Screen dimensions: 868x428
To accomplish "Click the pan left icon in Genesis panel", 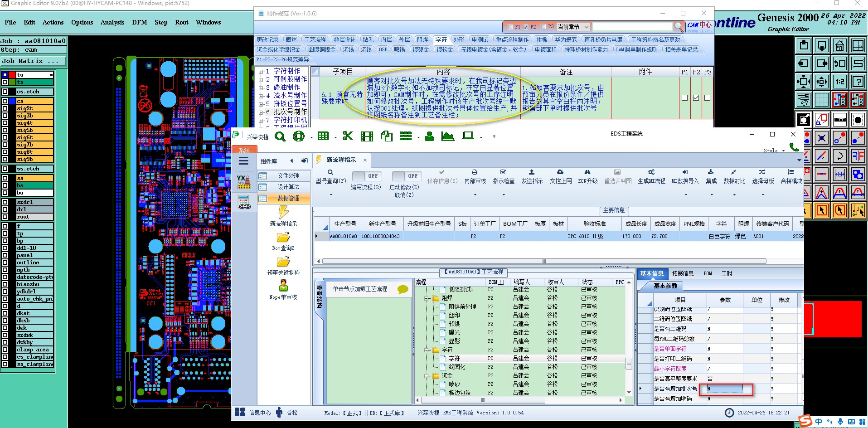I will pyautogui.click(x=804, y=63).
